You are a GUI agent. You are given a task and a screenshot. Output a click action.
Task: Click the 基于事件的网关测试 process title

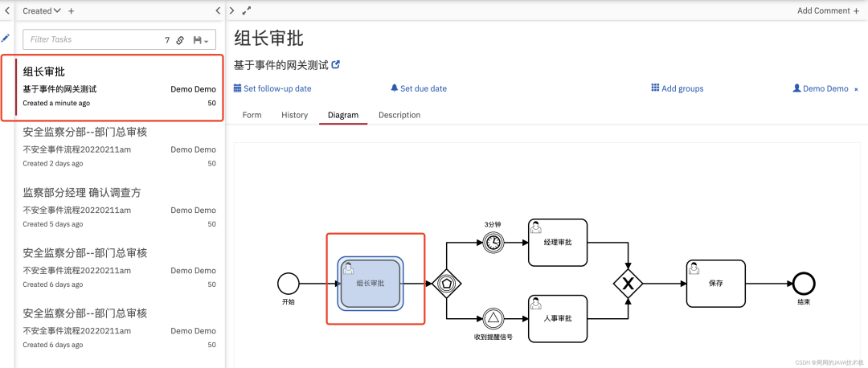(x=280, y=65)
